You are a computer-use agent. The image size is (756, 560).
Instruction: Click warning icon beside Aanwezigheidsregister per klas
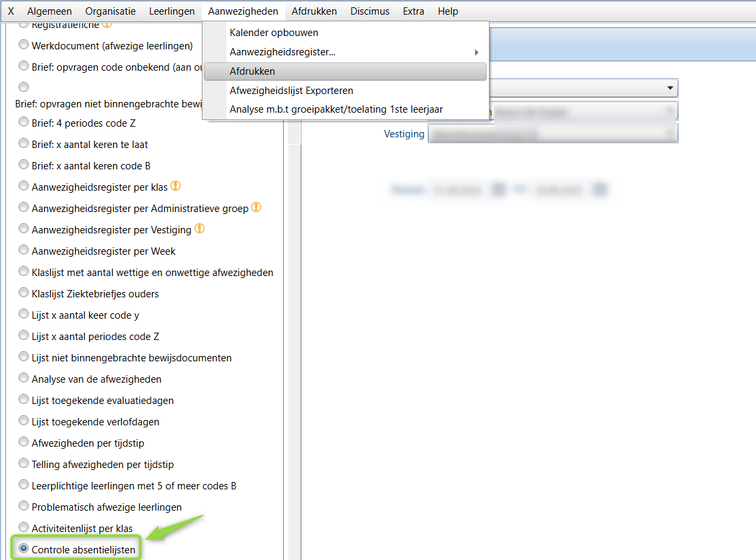(176, 186)
